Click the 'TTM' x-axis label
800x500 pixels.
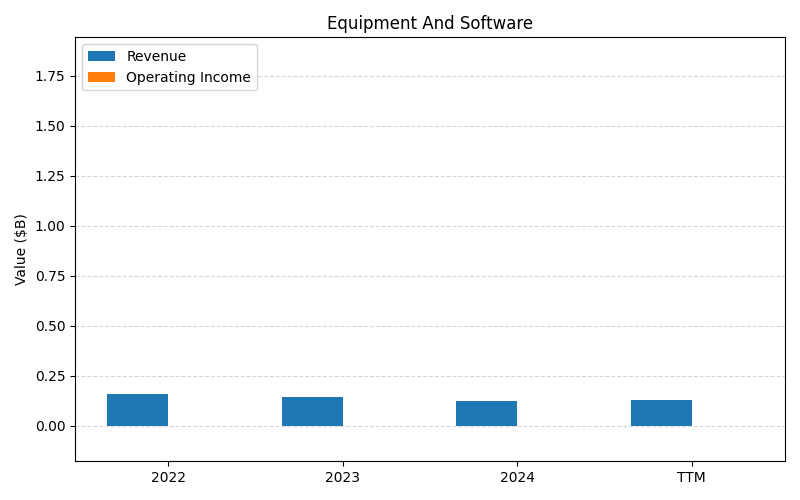pyautogui.click(x=691, y=478)
